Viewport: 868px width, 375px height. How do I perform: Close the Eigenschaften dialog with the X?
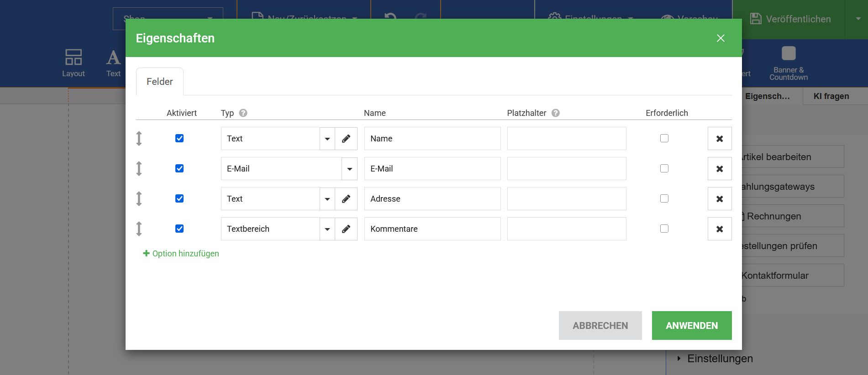(x=721, y=38)
